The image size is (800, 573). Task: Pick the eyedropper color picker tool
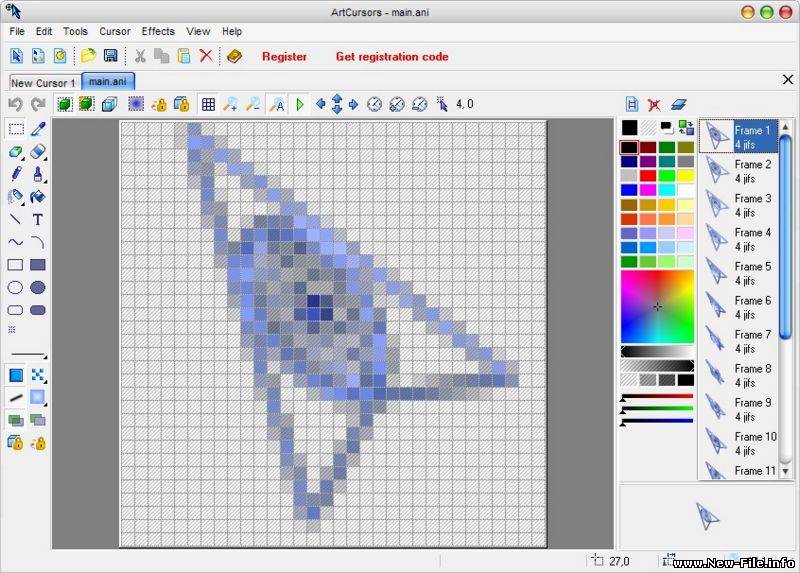tap(38, 129)
